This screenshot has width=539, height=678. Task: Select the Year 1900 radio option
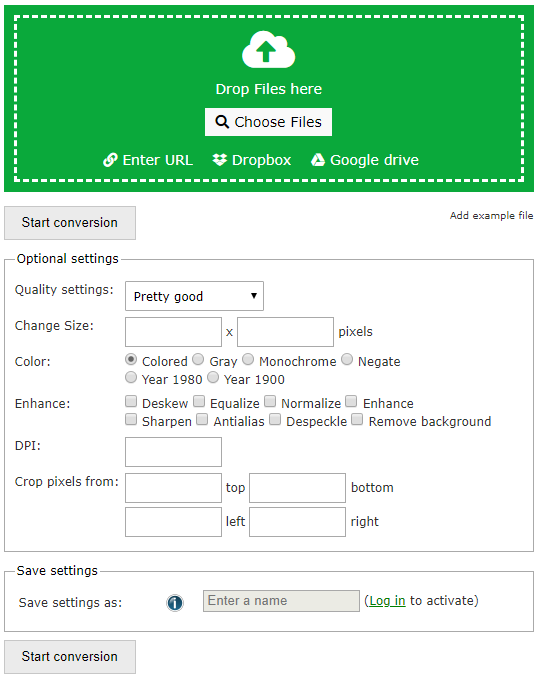213,377
